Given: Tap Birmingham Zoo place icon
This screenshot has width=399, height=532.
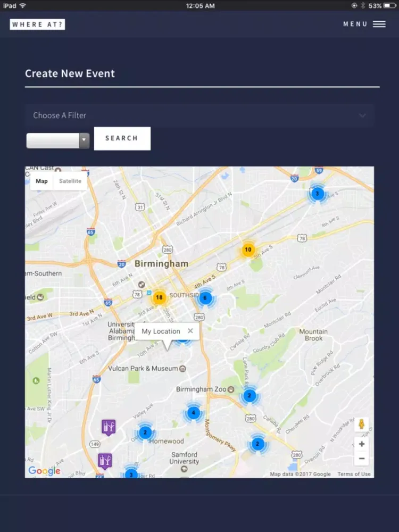Looking at the screenshot, I should [x=231, y=389].
